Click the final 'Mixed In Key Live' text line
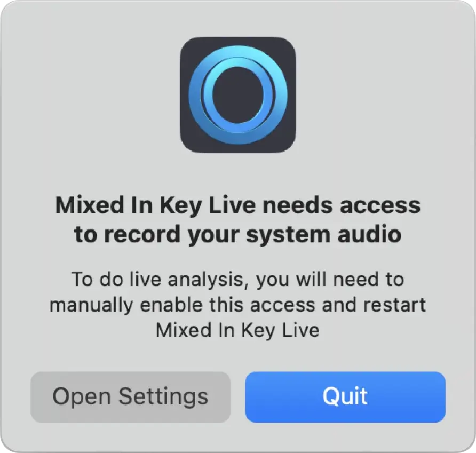The height and width of the screenshot is (453, 476). [238, 330]
